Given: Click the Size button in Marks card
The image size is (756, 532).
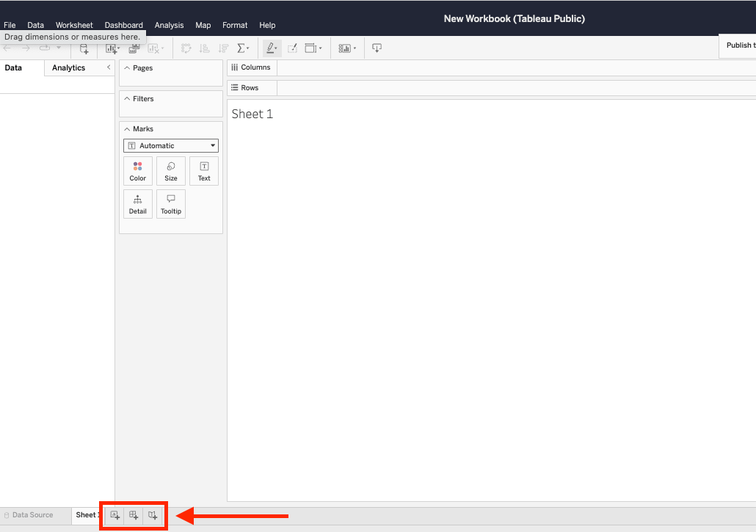Looking at the screenshot, I should (171, 171).
